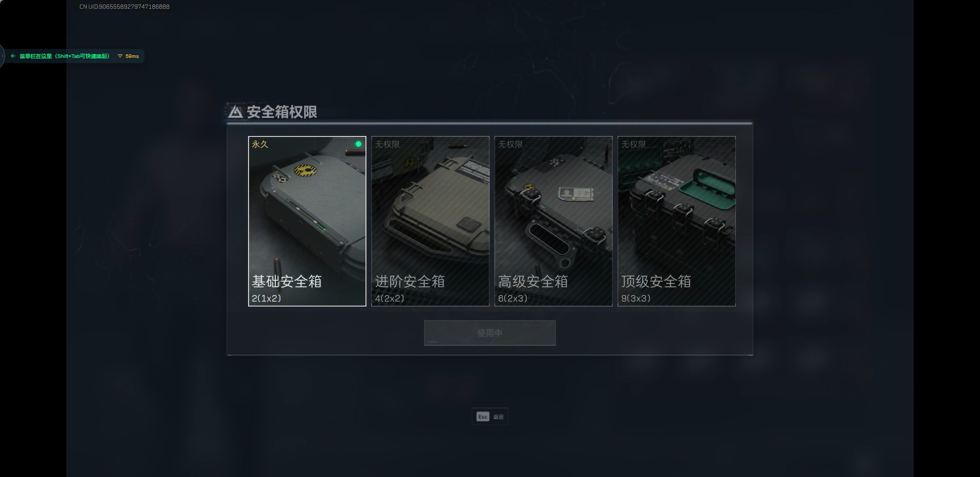Viewport: 980px width, 477px height.
Task: Select the 基础安全箱 card
Action: tap(307, 221)
